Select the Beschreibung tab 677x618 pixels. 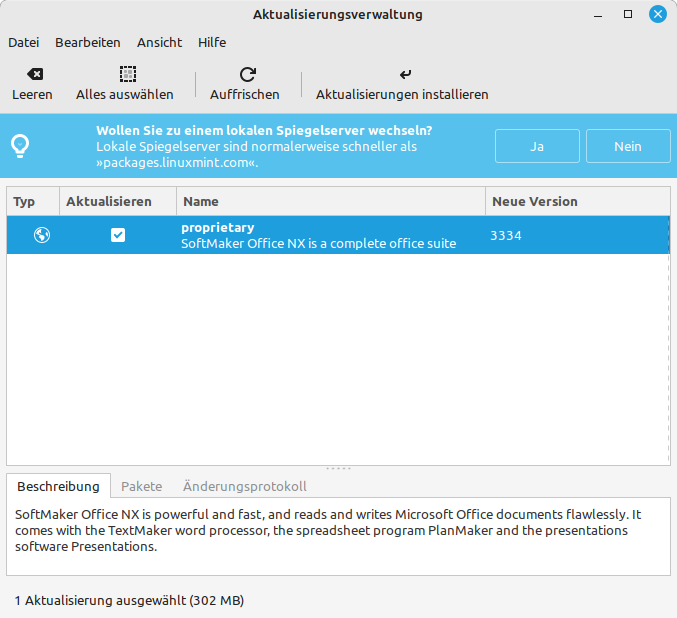58,486
